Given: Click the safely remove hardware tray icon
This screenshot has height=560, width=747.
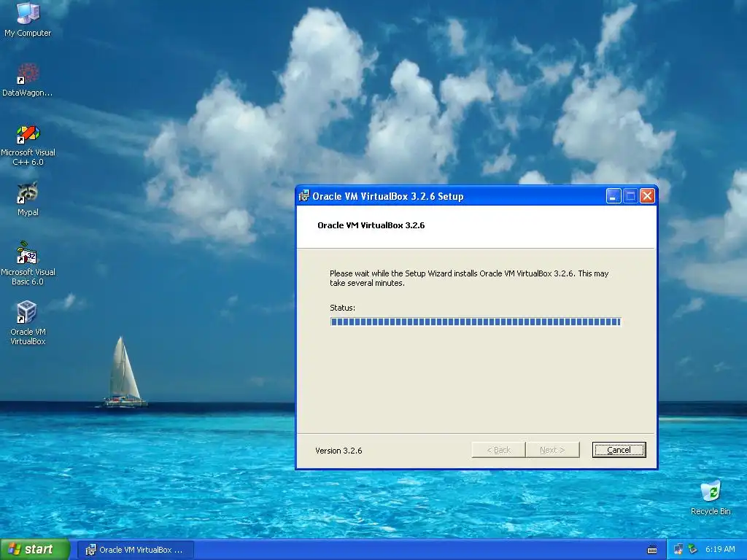Looking at the screenshot, I should 693,550.
